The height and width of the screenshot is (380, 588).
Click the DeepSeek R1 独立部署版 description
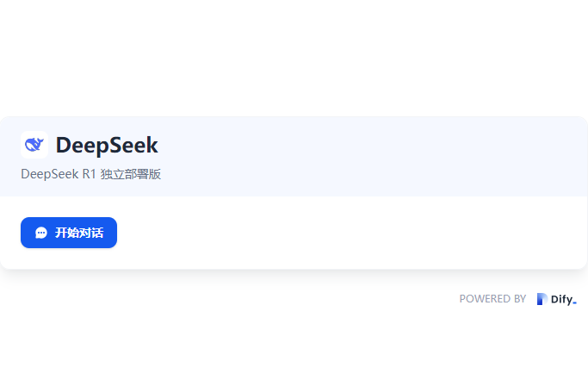pos(90,174)
